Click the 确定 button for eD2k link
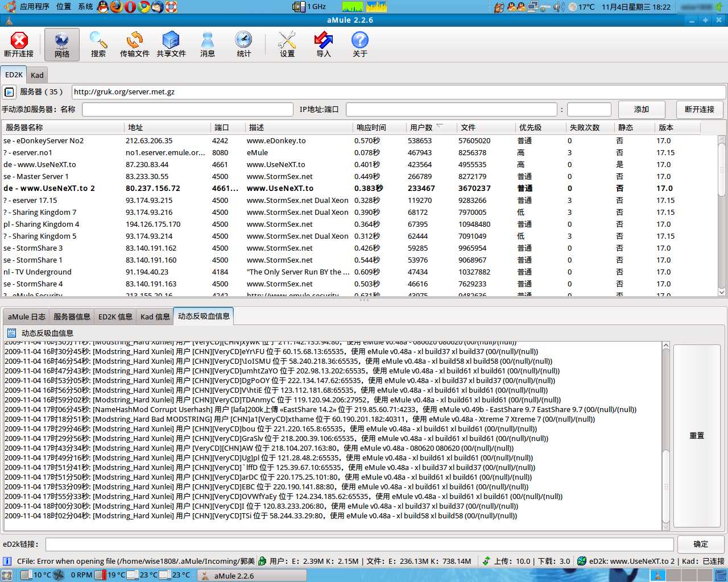Viewport: 728px width, 582px height. click(x=701, y=544)
